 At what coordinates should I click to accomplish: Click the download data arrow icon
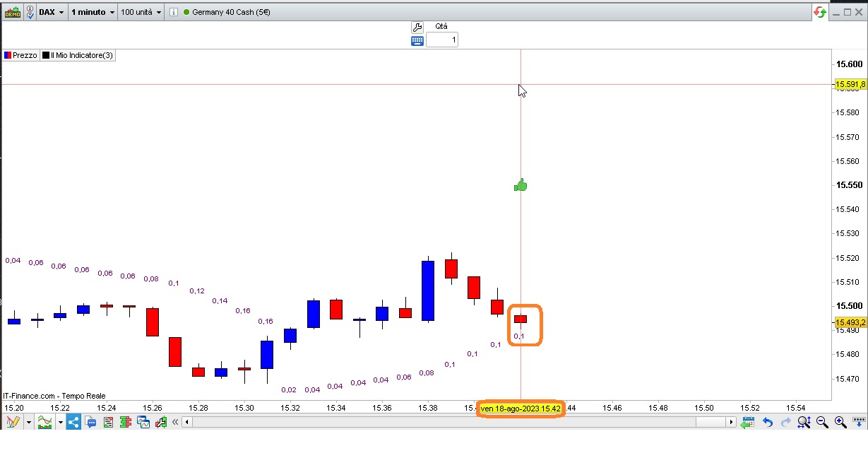859,422
